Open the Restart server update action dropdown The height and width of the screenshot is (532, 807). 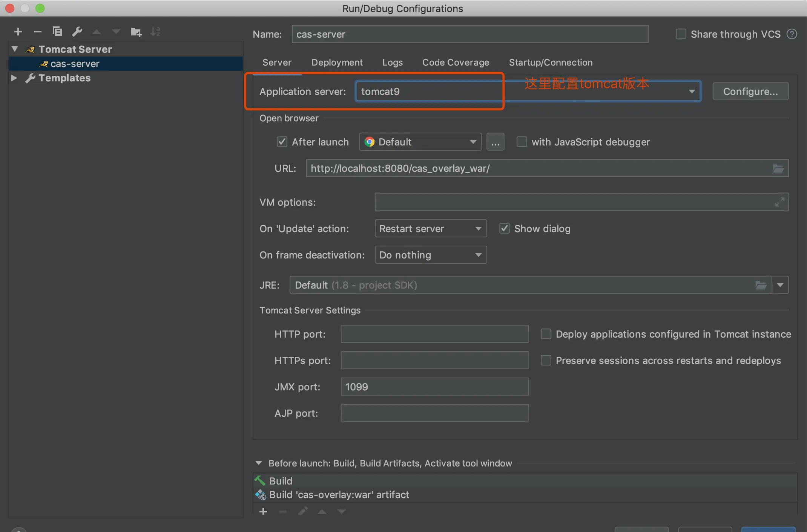click(x=431, y=229)
